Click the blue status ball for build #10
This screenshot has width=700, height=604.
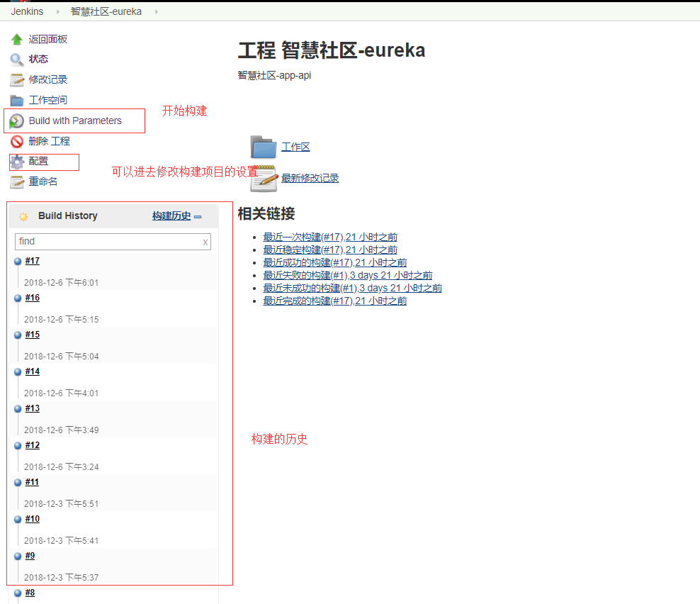point(18,520)
